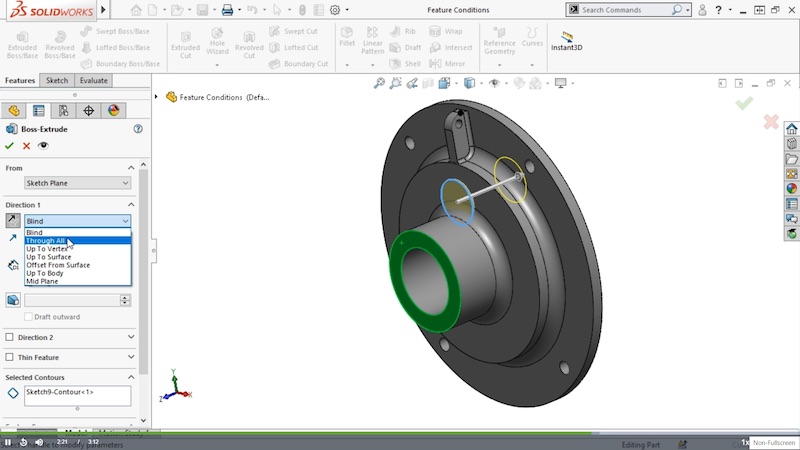Cancel Boss-Extrude with red X
The width and height of the screenshot is (800, 450).
[27, 146]
